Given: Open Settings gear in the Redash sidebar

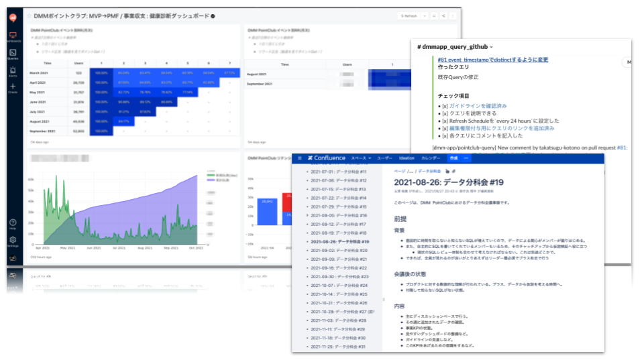Looking at the screenshot, I should pos(13,241).
